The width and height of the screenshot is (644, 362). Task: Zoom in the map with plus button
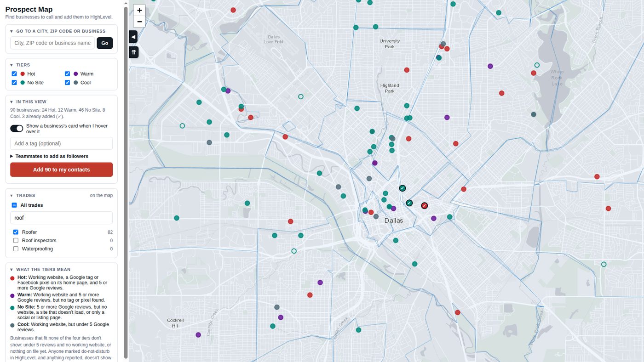coord(139,10)
